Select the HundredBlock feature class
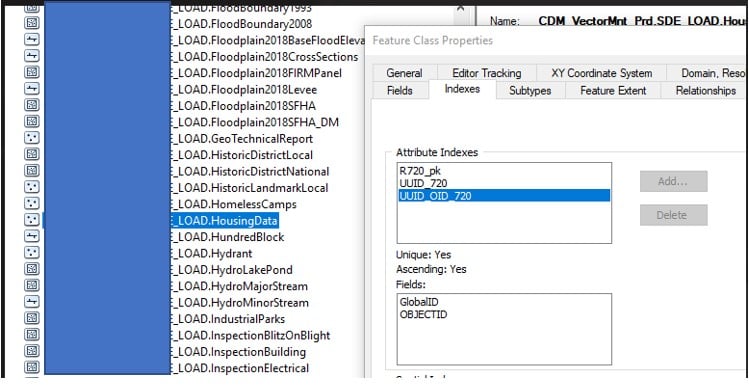This screenshot has height=386, width=749. tap(227, 237)
